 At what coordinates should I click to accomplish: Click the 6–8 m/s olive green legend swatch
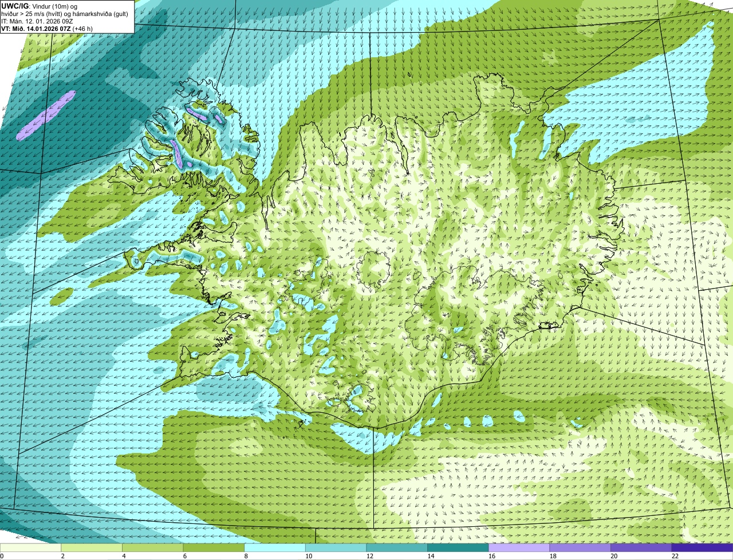coord(214,547)
